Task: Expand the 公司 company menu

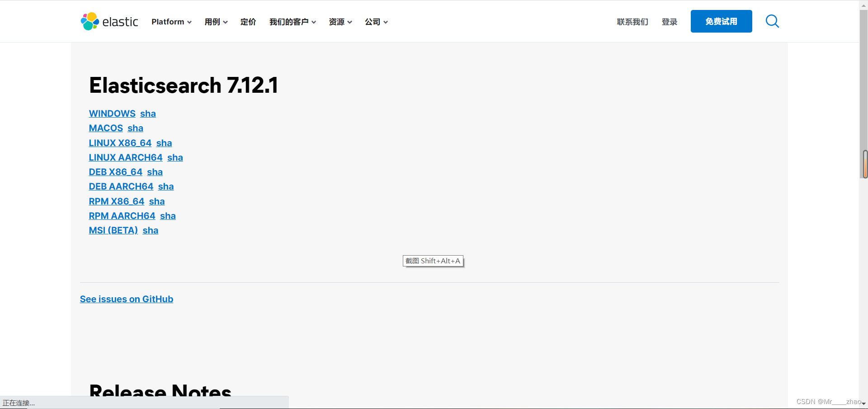Action: coord(376,22)
